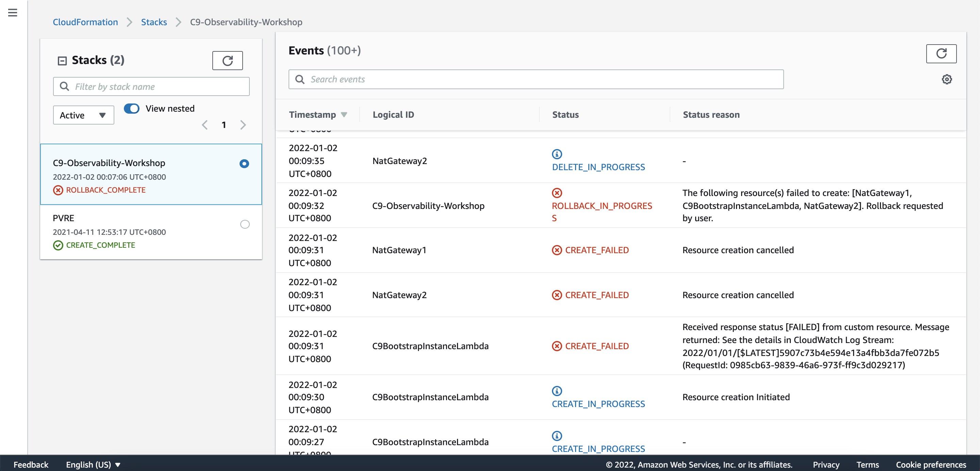The height and width of the screenshot is (471, 980).
Task: Sort events by Timestamp column arrow
Action: point(344,114)
